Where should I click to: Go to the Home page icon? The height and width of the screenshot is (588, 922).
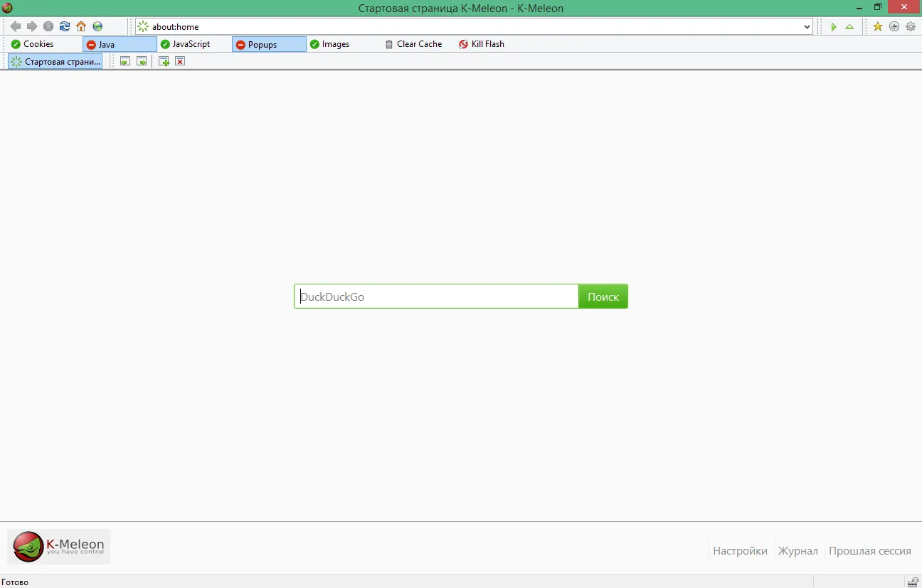click(81, 26)
